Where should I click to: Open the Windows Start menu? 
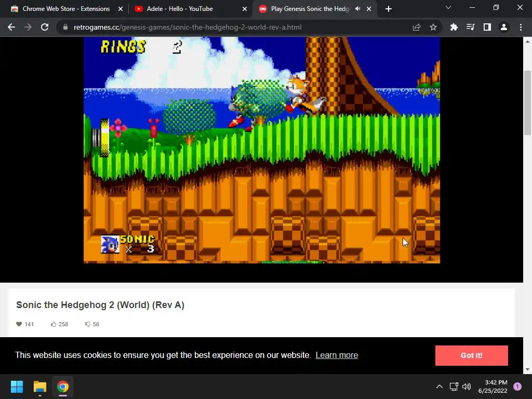(x=17, y=387)
